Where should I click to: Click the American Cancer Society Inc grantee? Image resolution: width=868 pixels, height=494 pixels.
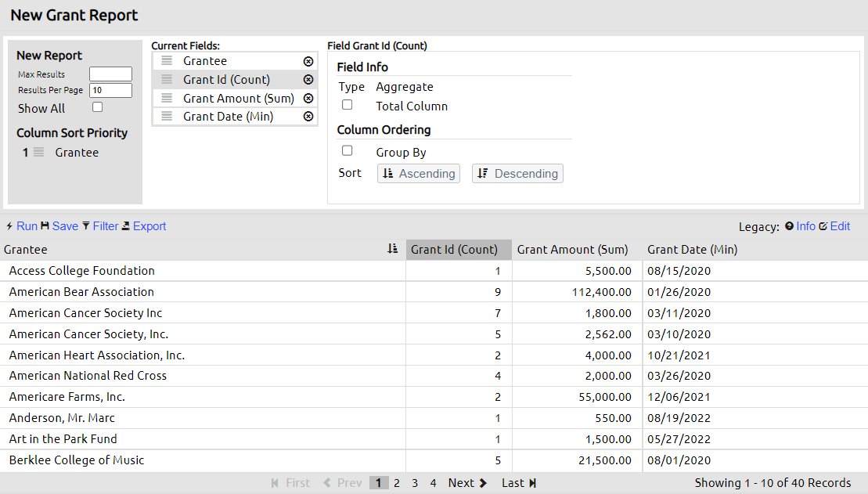point(86,313)
